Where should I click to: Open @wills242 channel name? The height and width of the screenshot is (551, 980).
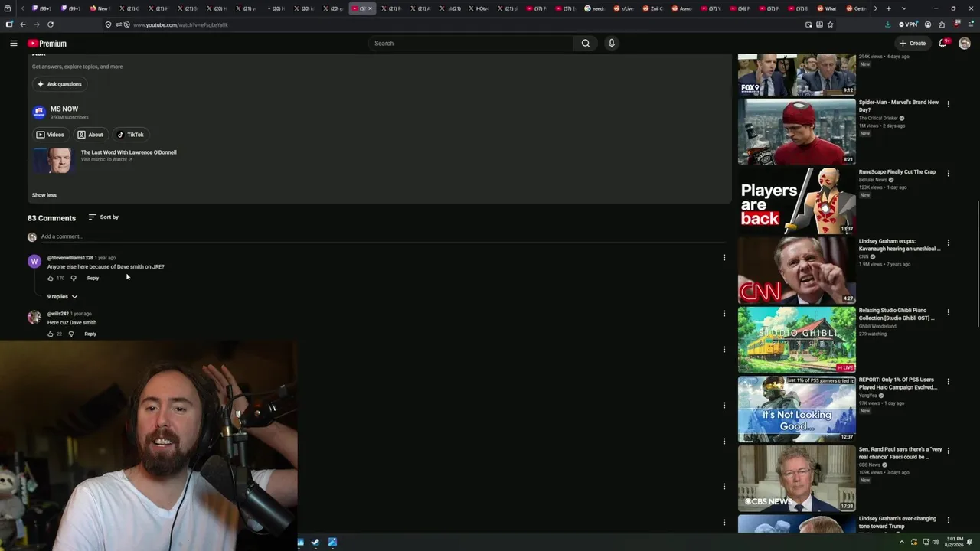pos(58,314)
